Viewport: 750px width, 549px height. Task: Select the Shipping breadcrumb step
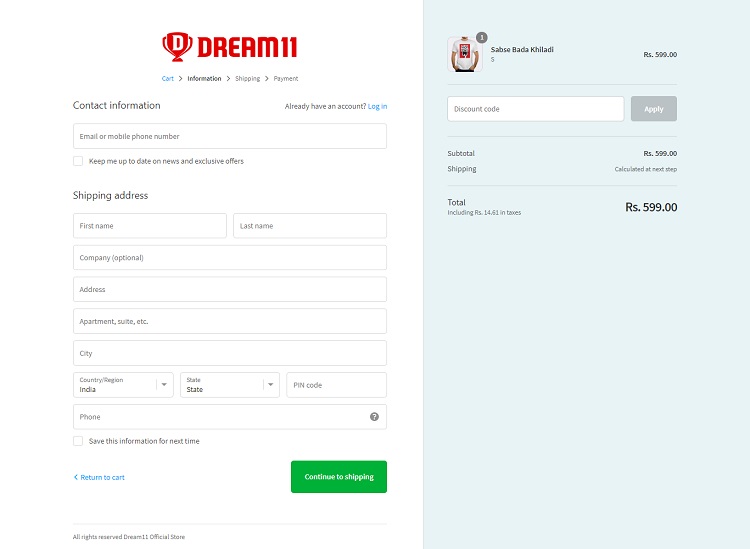coord(247,78)
